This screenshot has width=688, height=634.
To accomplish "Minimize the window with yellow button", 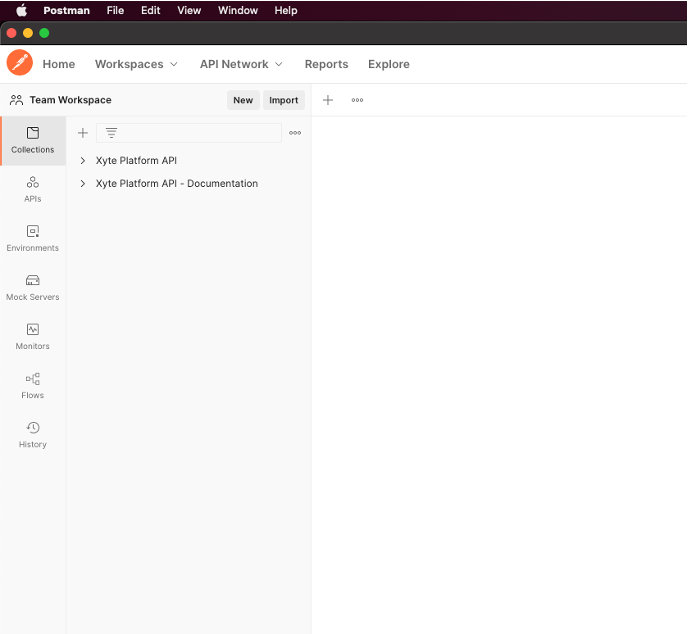I will (28, 33).
